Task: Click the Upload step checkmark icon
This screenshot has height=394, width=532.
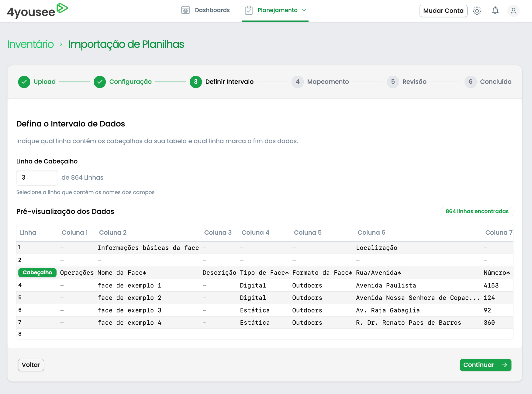Action: tap(24, 82)
